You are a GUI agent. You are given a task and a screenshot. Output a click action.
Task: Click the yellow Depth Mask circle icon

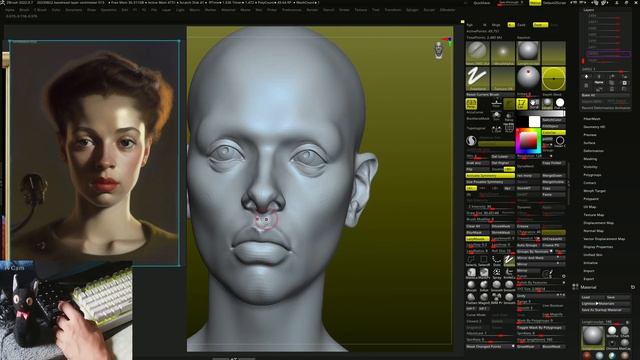point(553,78)
